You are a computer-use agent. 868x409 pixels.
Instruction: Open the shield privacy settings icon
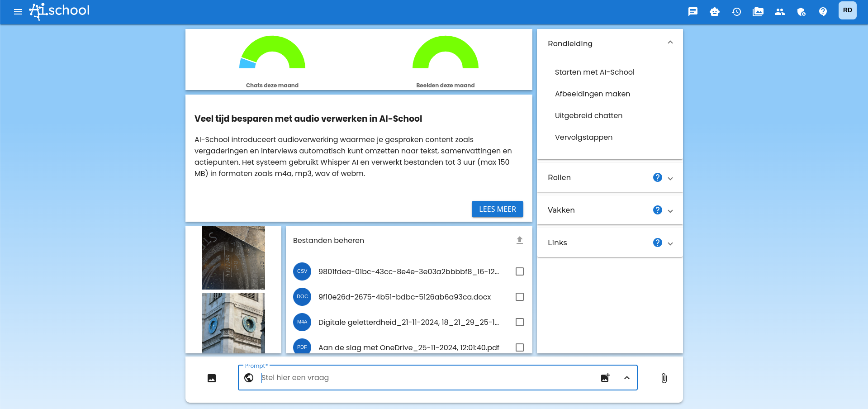coord(802,12)
